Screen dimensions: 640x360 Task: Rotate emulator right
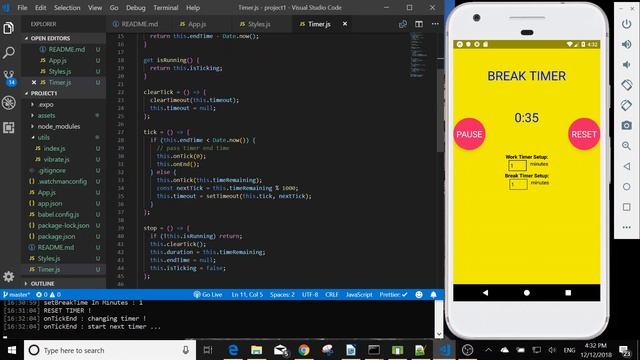pyautogui.click(x=627, y=105)
